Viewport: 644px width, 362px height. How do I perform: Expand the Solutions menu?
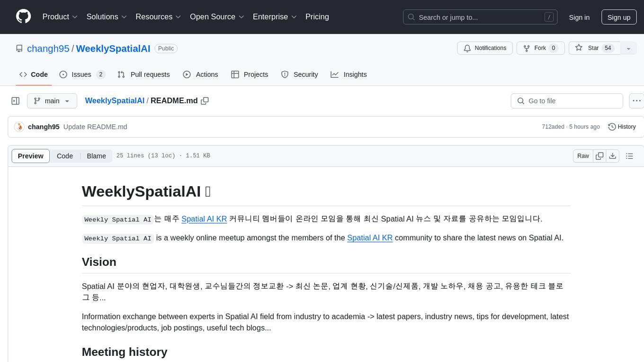tap(107, 17)
